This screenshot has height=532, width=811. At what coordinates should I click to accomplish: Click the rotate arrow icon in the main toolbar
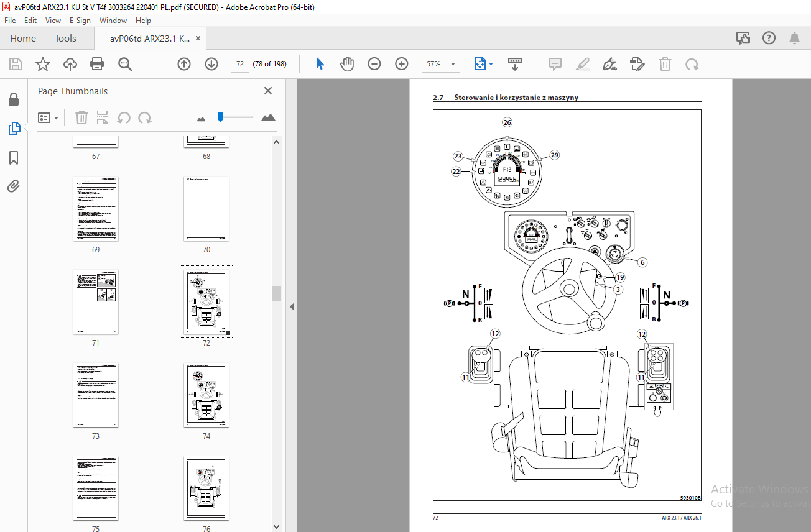[692, 64]
